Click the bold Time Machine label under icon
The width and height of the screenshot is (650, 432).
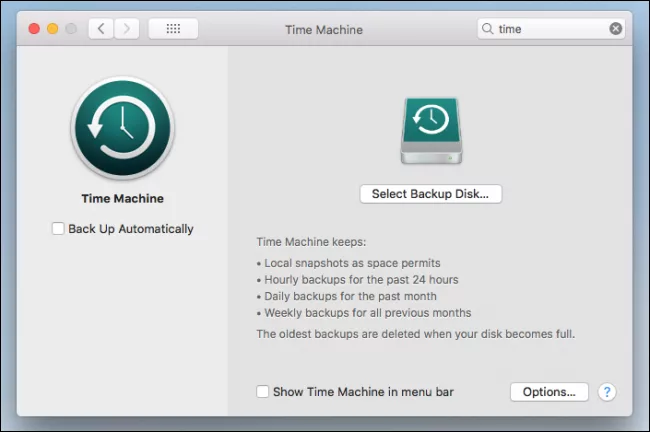(122, 198)
